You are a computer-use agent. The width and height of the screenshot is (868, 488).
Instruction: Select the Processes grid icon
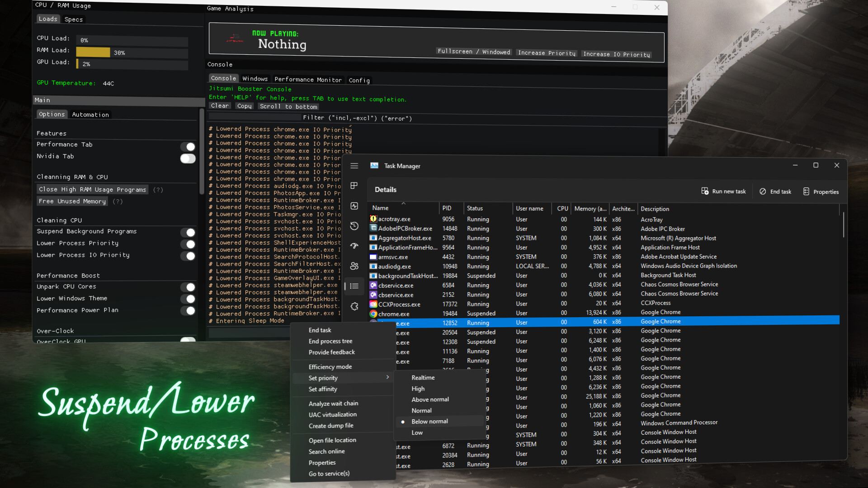pos(354,186)
